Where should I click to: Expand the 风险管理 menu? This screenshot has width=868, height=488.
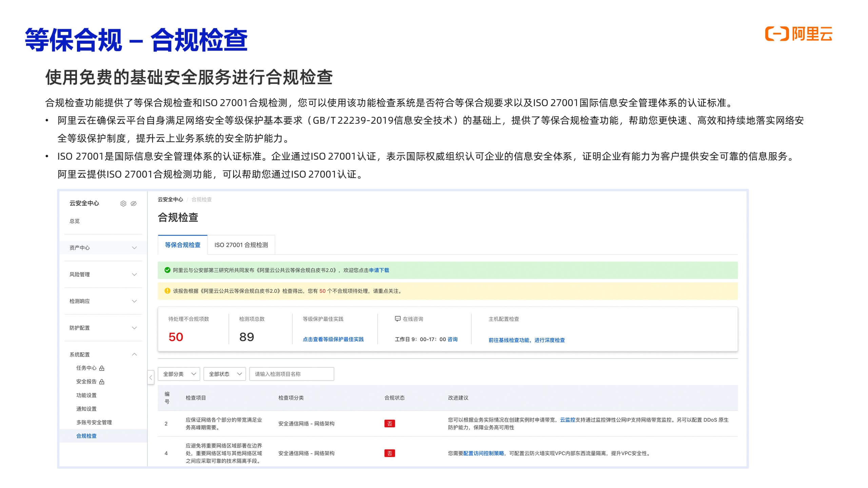103,274
